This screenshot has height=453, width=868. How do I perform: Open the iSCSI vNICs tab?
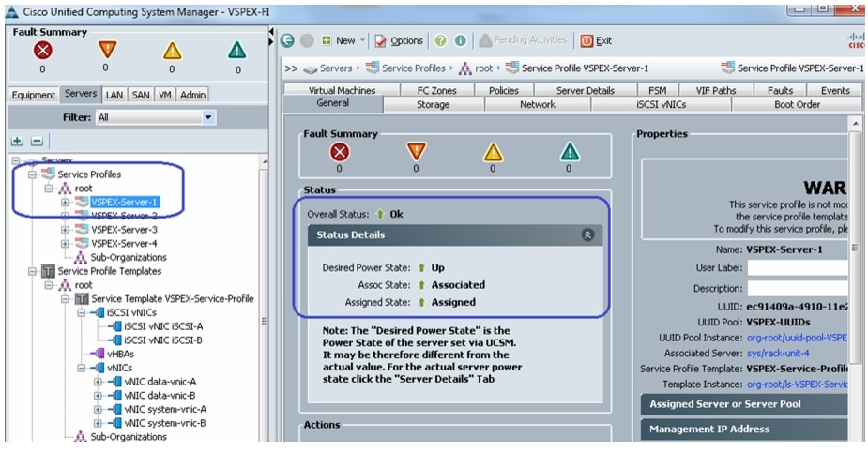661,104
